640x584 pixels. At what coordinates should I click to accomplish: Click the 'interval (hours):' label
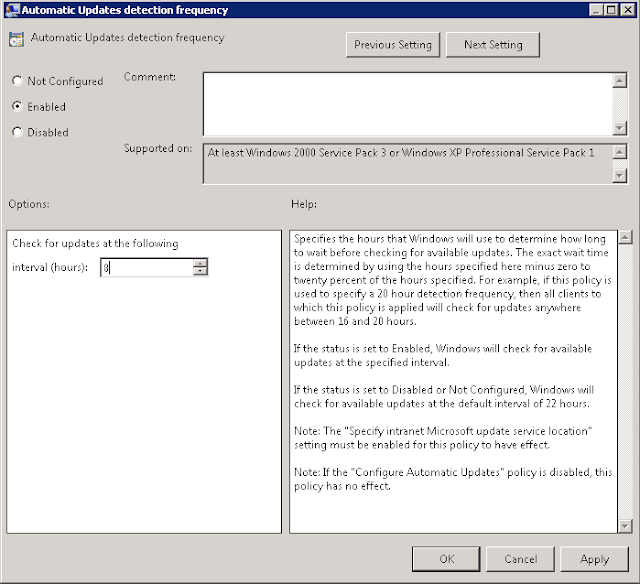(x=50, y=267)
